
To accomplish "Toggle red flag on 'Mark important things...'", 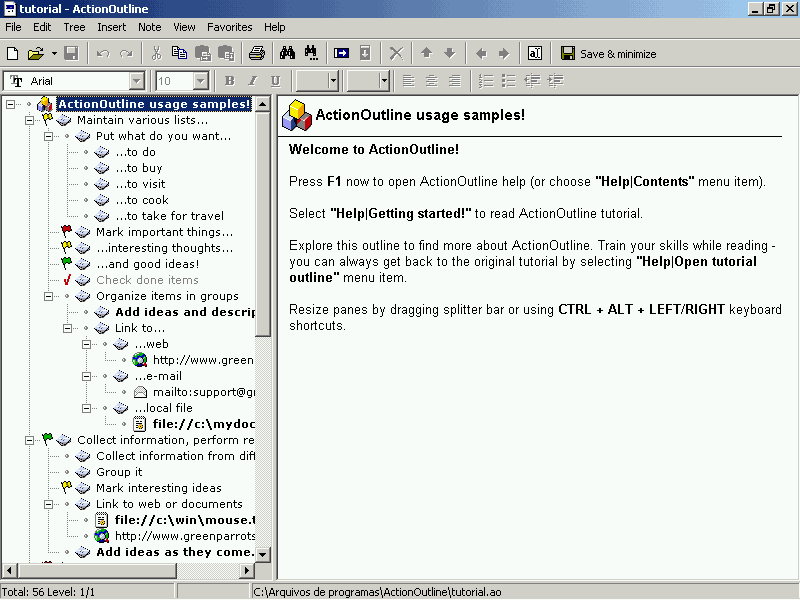I will click(67, 232).
